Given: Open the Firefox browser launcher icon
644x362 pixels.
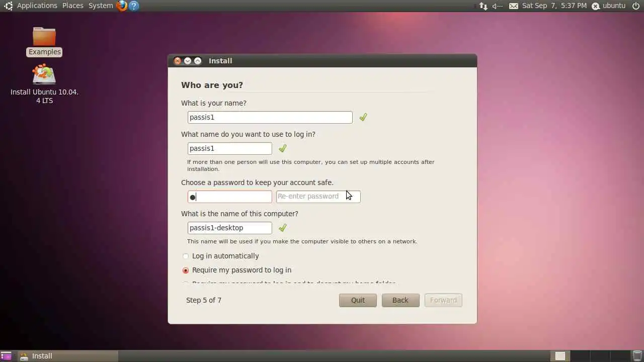Looking at the screenshot, I should tap(121, 6).
